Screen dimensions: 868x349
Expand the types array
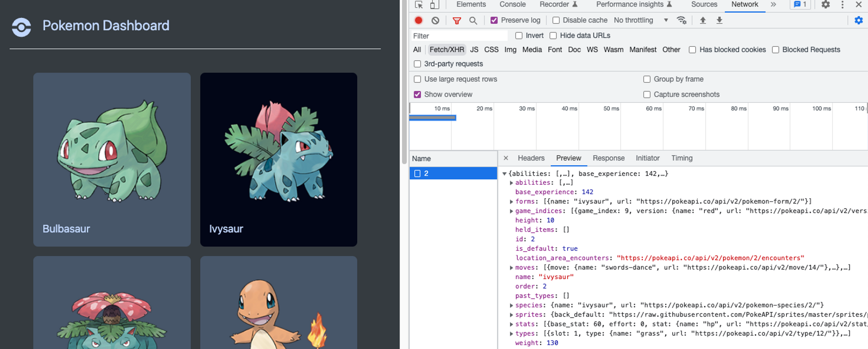point(511,334)
